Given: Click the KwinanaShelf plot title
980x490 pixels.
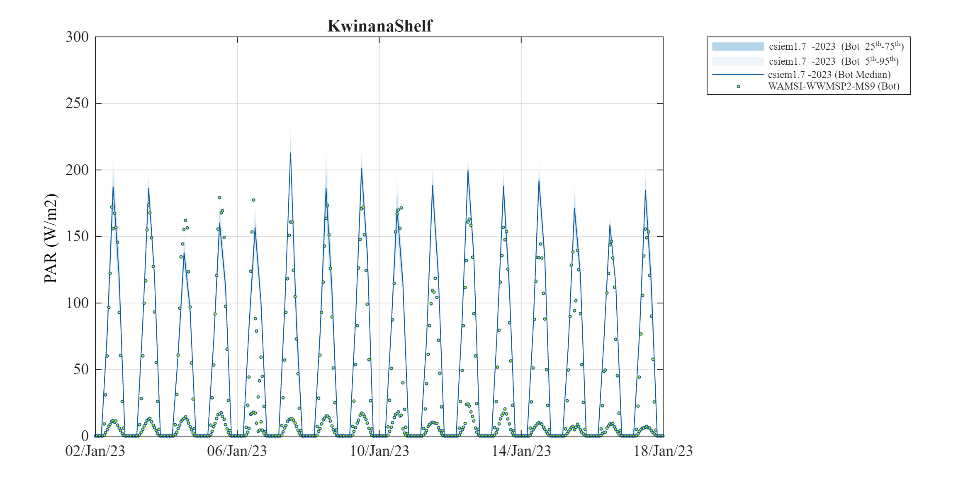Looking at the screenshot, I should (379, 26).
